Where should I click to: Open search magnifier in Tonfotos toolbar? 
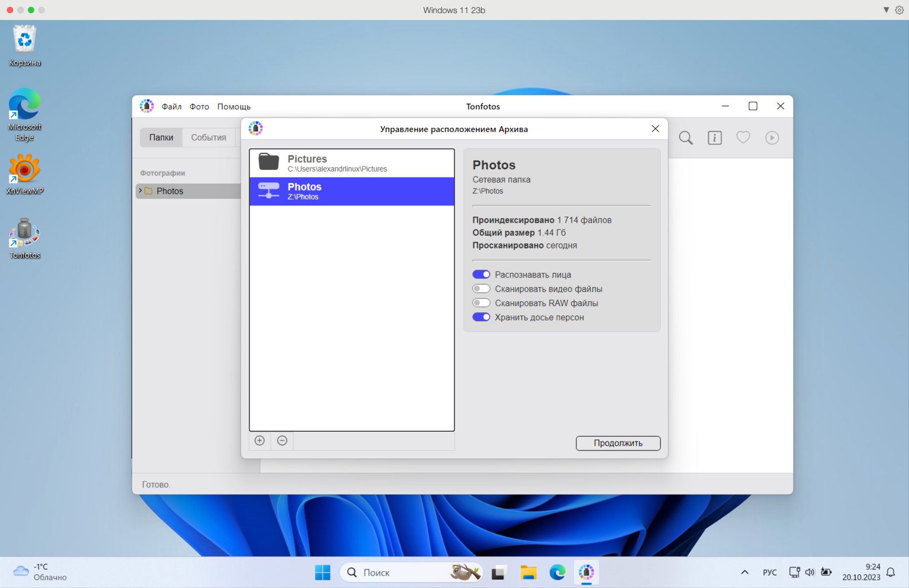pyautogui.click(x=686, y=138)
